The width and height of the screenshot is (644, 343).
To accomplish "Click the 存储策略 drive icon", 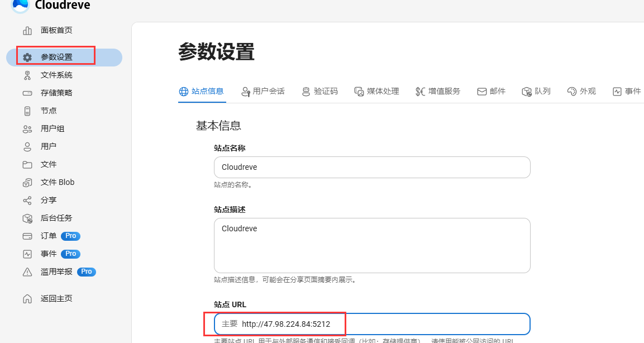I will [x=27, y=93].
